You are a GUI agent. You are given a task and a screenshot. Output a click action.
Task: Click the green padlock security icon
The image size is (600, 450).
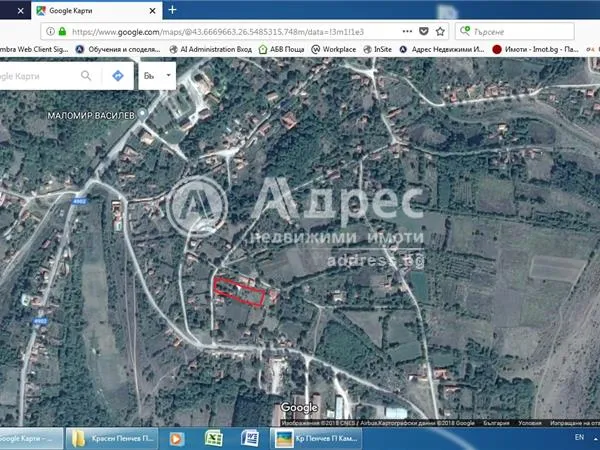pyautogui.click(x=62, y=31)
